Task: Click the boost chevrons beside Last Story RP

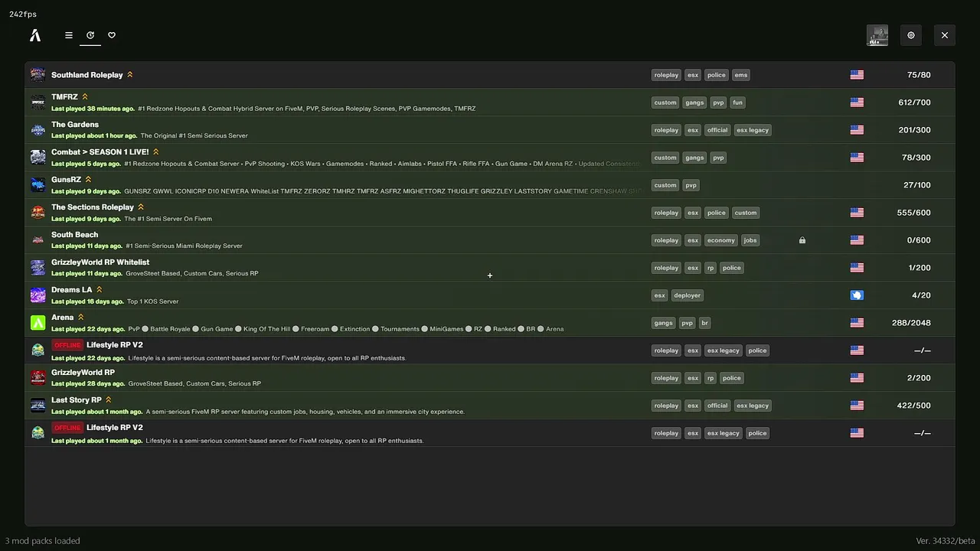Action: (x=109, y=400)
